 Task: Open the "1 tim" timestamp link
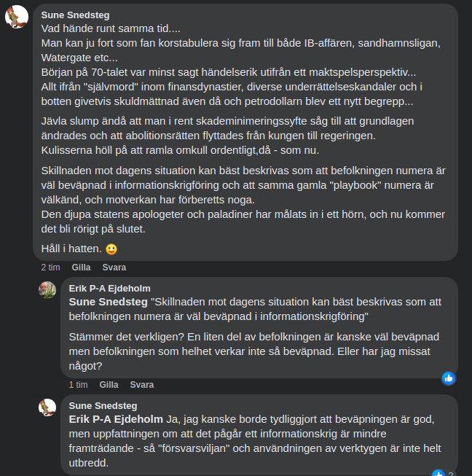point(78,384)
